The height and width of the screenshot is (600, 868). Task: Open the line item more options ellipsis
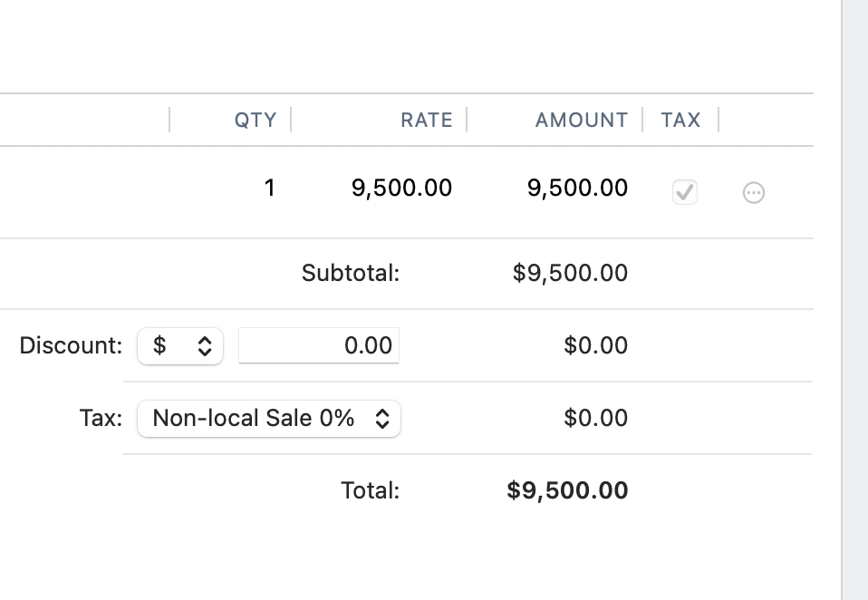coord(753,193)
